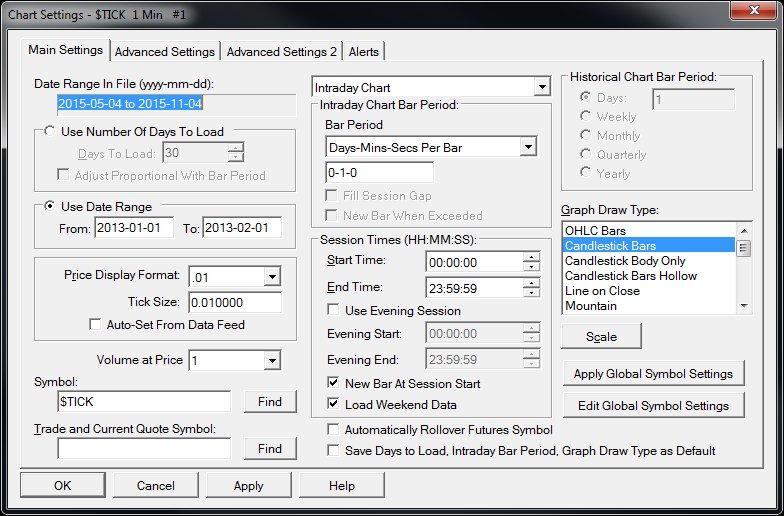Switch to Advanced Settings 2 tab

(x=282, y=52)
